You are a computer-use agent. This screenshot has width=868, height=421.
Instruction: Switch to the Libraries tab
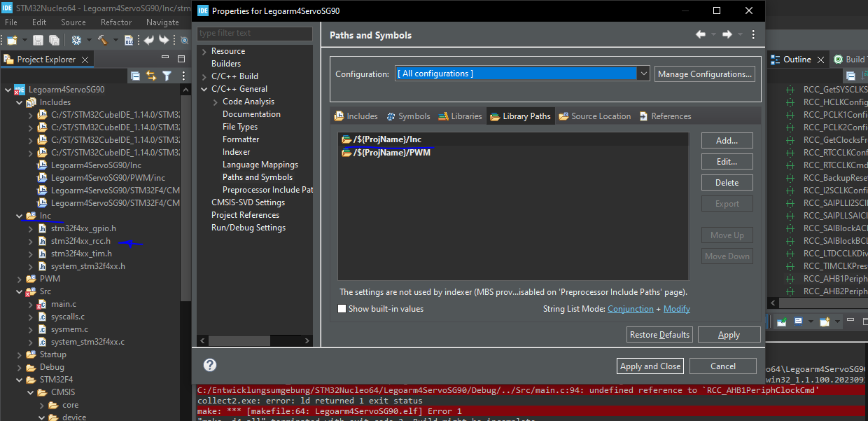[x=460, y=116]
